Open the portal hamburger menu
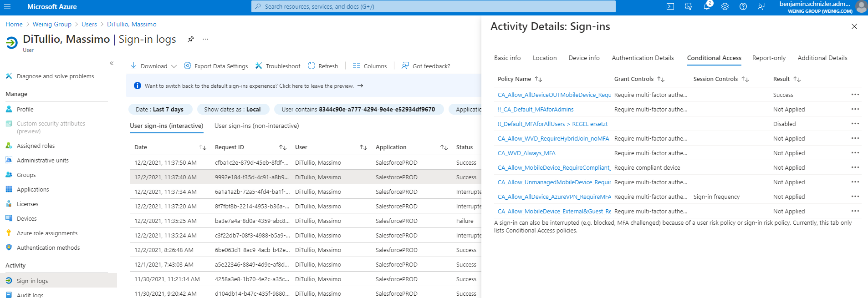The image size is (868, 298). tap(7, 6)
